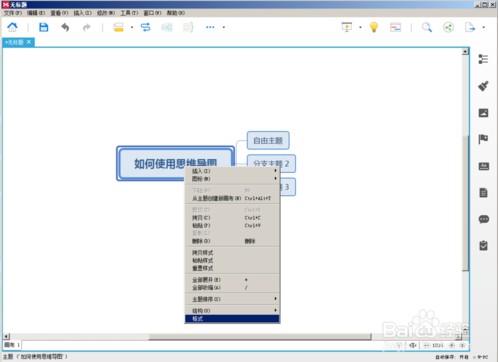Screen dimensions: 498x362
Task: Click the vertical scrollbar up arrow
Action: [x=465, y=52]
